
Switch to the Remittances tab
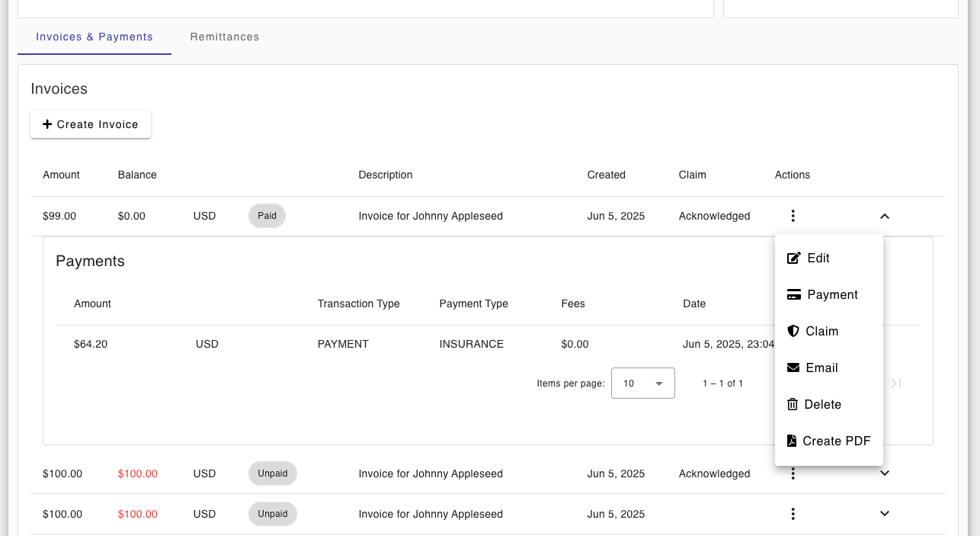224,37
